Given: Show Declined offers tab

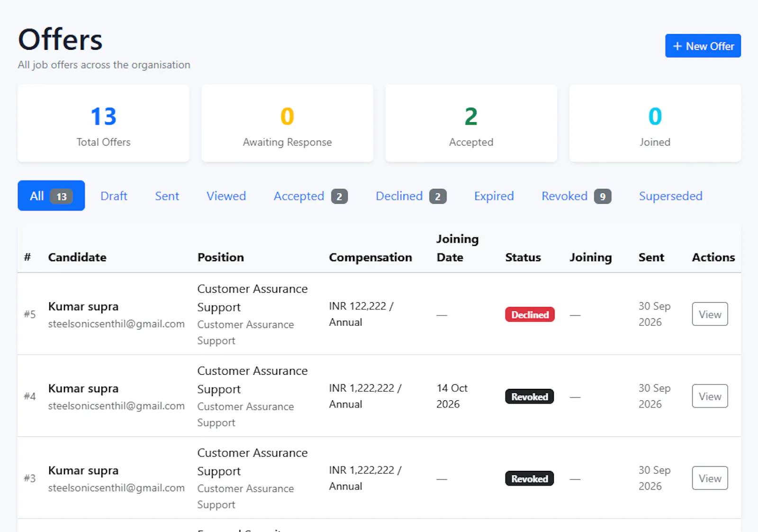Looking at the screenshot, I should 411,196.
